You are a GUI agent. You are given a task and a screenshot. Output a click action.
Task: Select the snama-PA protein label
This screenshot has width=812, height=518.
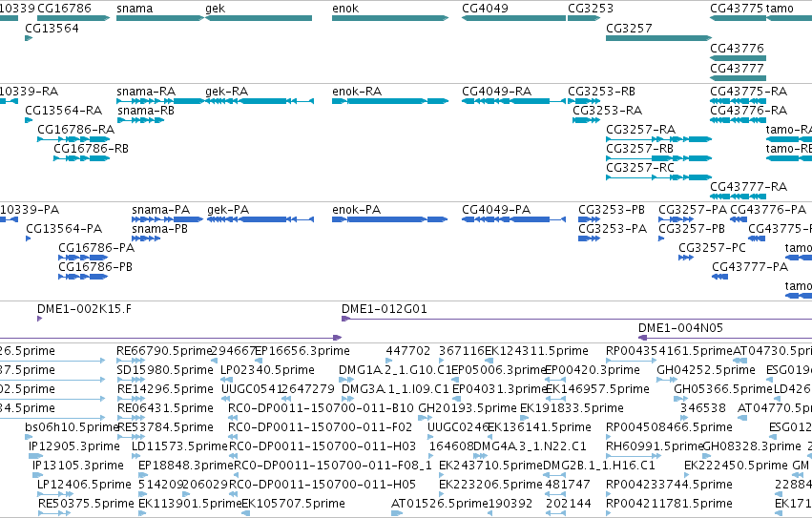pyautogui.click(x=161, y=210)
